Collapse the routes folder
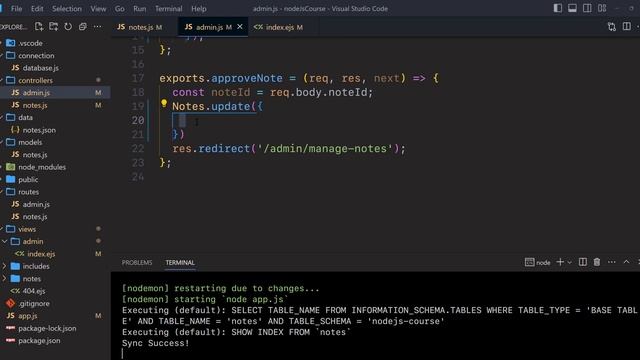Viewport: 640px width, 360px height. (x=28, y=192)
